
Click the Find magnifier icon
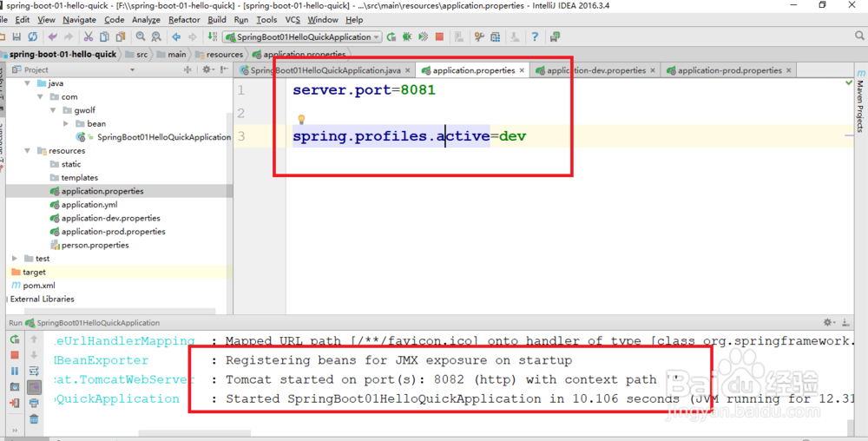click(141, 37)
